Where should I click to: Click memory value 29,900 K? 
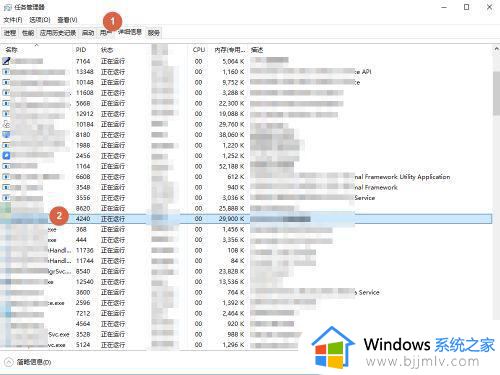[231, 219]
